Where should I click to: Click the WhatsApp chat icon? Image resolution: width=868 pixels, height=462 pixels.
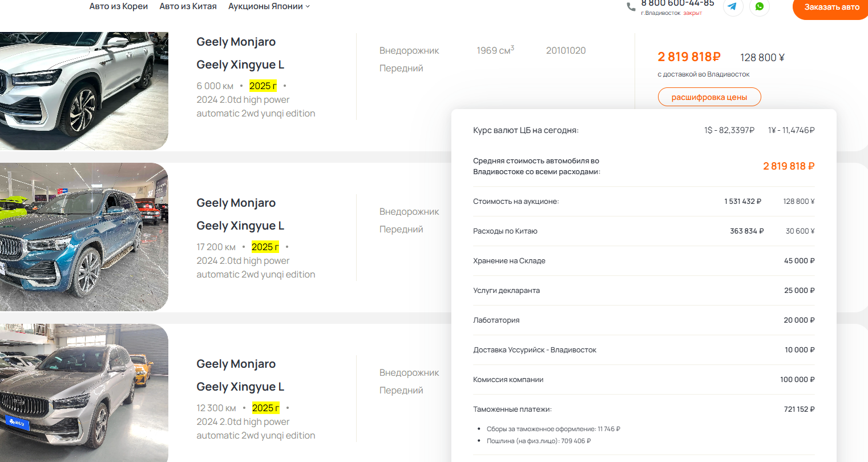tap(759, 7)
